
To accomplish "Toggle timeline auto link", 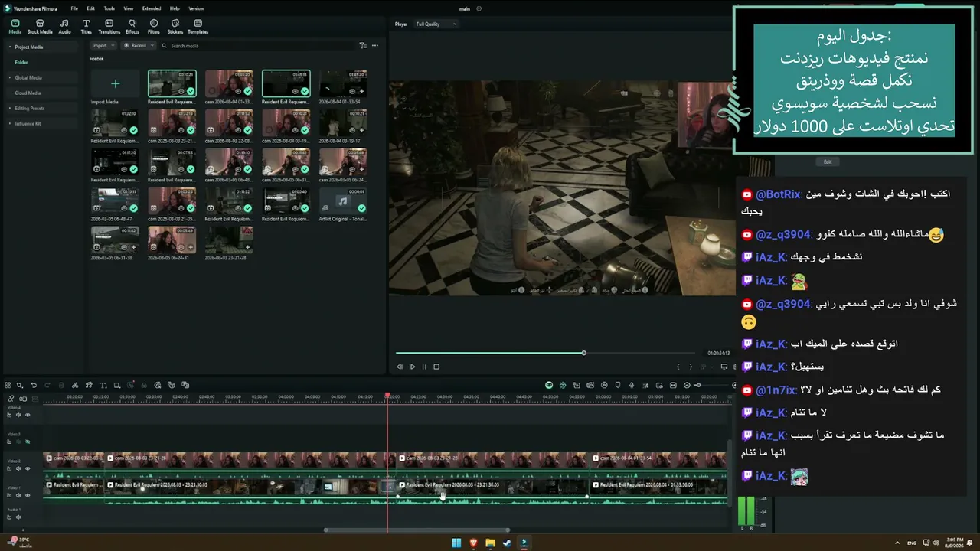I will 11,399.
